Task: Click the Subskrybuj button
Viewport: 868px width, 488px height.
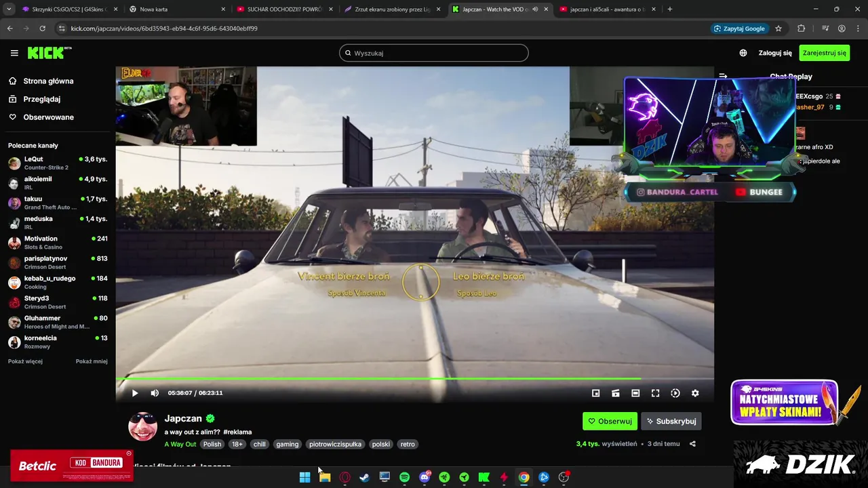Action: click(671, 421)
